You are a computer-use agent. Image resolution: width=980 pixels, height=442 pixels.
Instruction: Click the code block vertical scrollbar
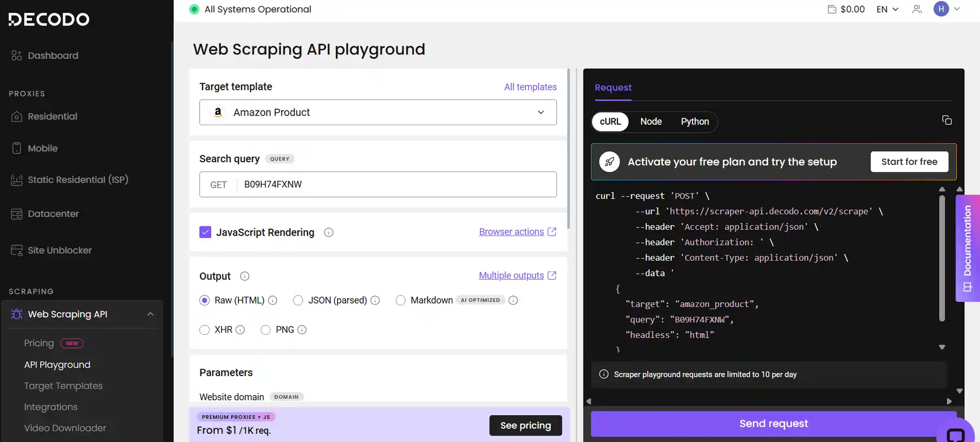coord(942,258)
